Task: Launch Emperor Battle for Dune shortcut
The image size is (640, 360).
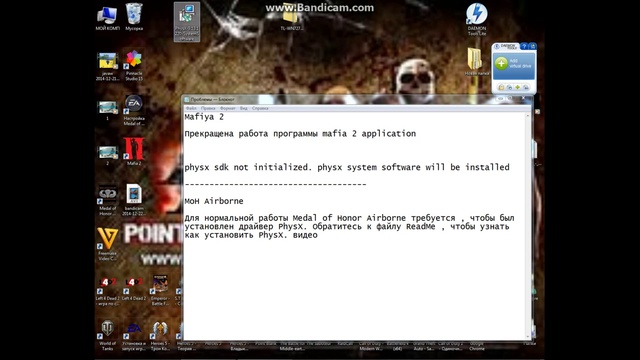Action: (x=160, y=290)
